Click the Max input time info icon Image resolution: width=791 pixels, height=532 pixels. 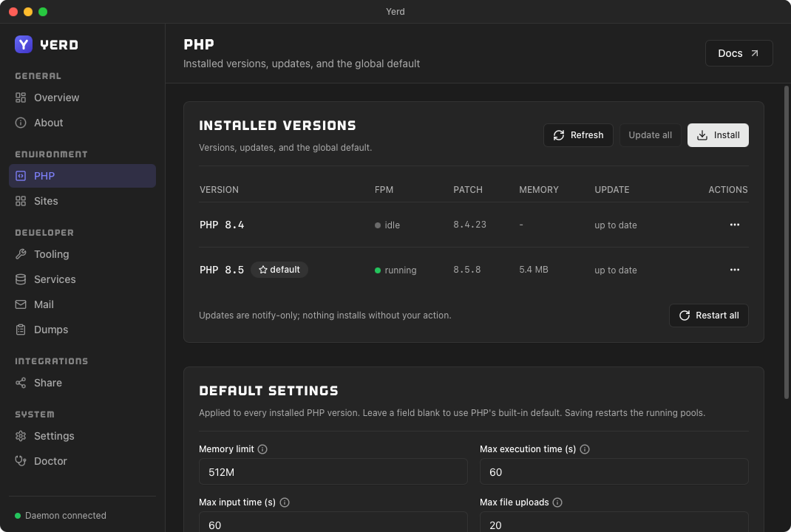(285, 502)
